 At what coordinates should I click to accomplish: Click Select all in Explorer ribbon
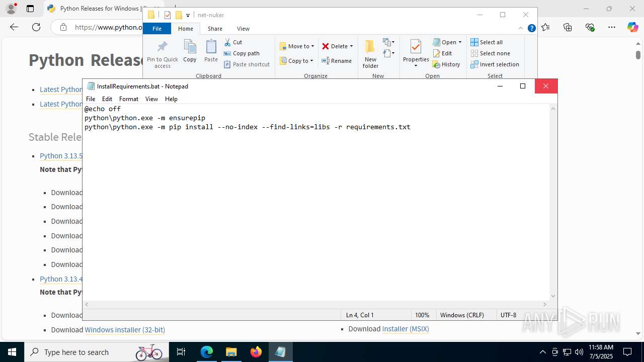click(487, 42)
